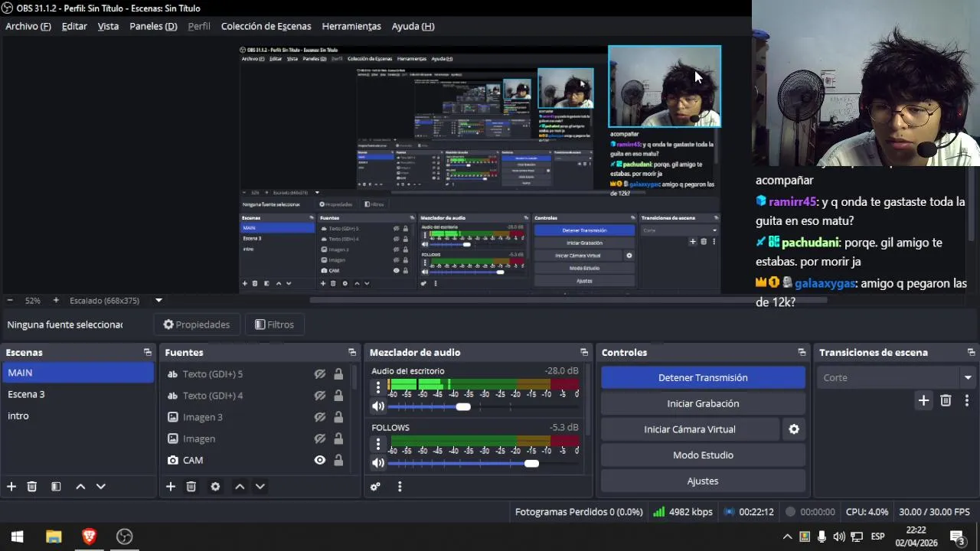Screen dimensions: 980x551
Task: Unlock Imagen 3 source lock
Action: [338, 417]
